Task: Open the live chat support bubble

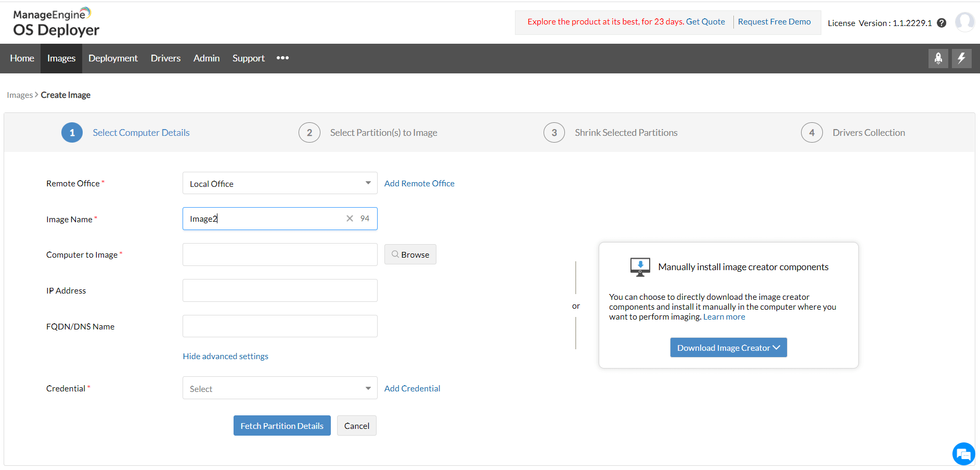Action: (x=963, y=453)
